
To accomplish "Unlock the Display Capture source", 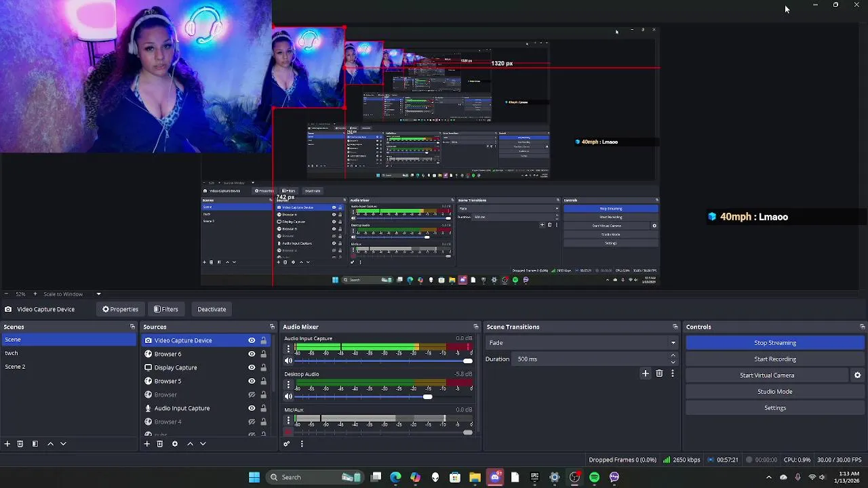I will pyautogui.click(x=264, y=367).
